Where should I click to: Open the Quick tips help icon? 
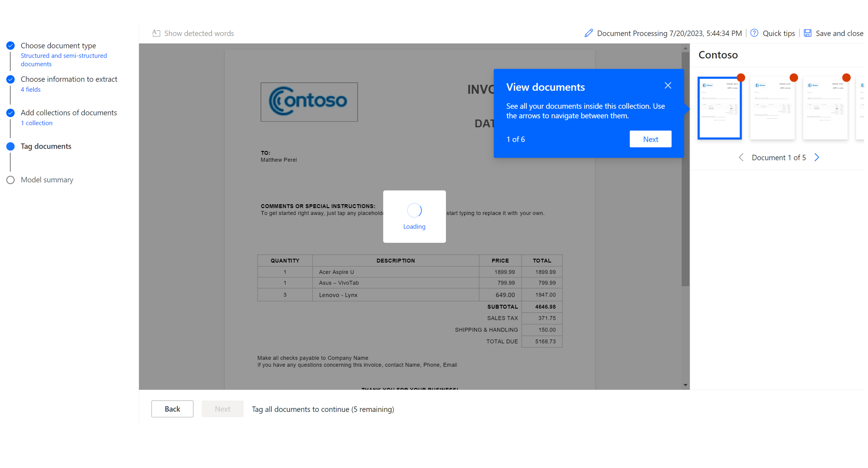click(x=754, y=33)
